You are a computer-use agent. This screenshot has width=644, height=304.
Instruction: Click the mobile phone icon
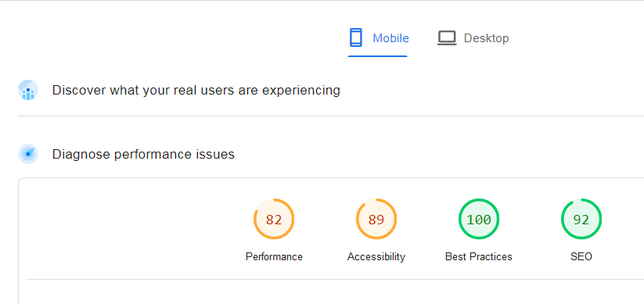coord(356,38)
